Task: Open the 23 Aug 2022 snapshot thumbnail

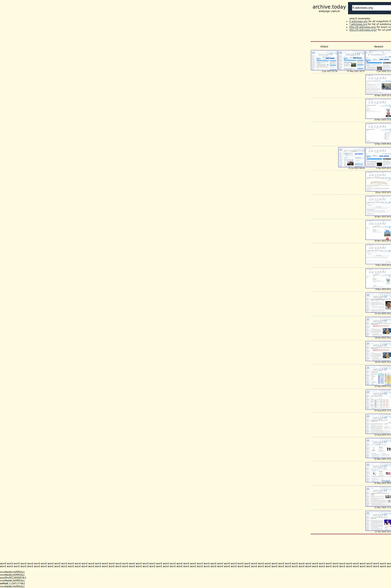Action: (x=378, y=399)
